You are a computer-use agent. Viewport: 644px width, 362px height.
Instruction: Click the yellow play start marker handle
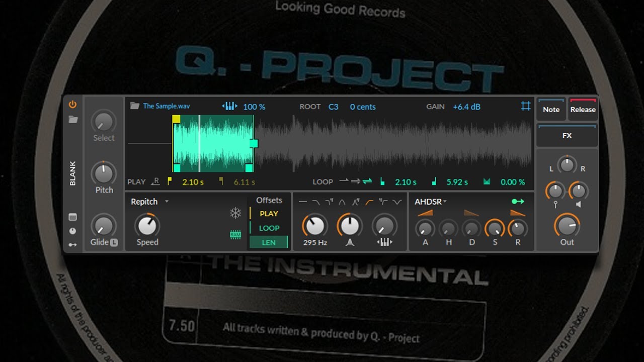[176, 119]
